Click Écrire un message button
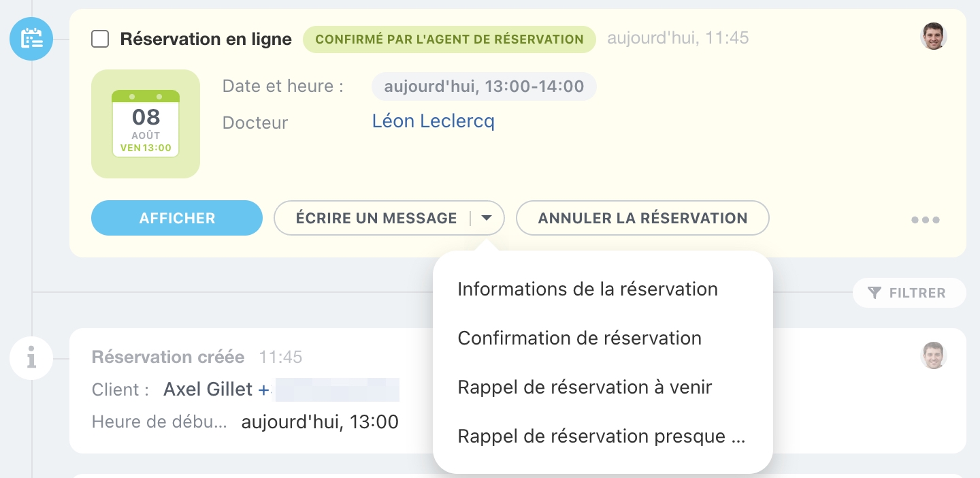The image size is (980, 478). point(376,219)
